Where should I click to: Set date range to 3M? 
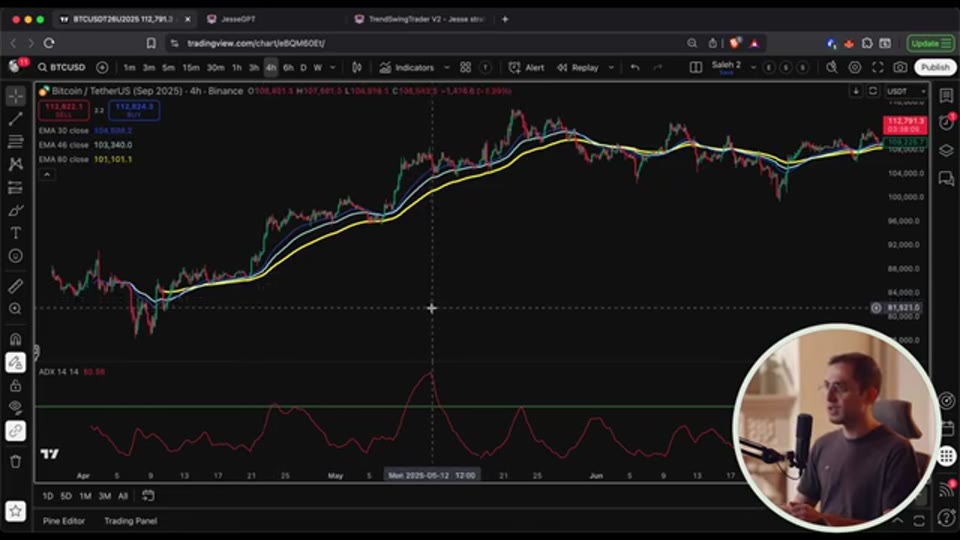tap(105, 496)
